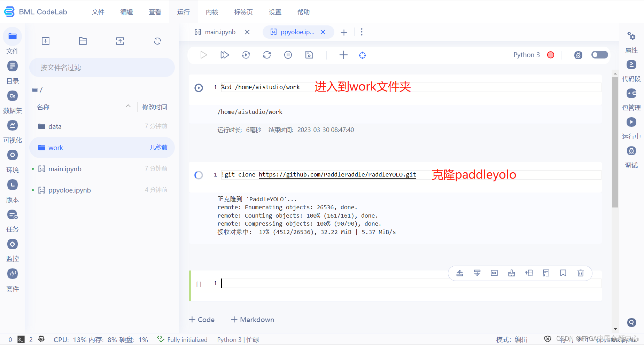Image resolution: width=644 pixels, height=345 pixels.
Task: Click the notebook vertical scrollbar
Action: point(615,142)
